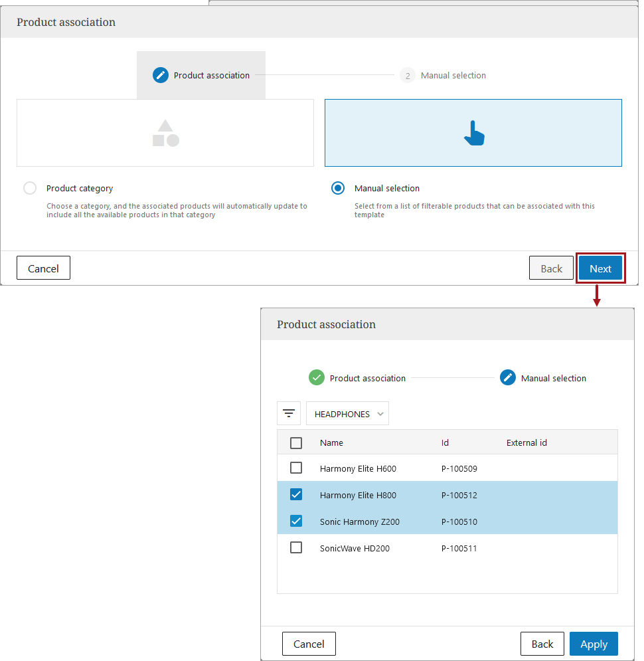Open the HEADPHONES category dropdown
644x661 pixels.
pos(348,413)
